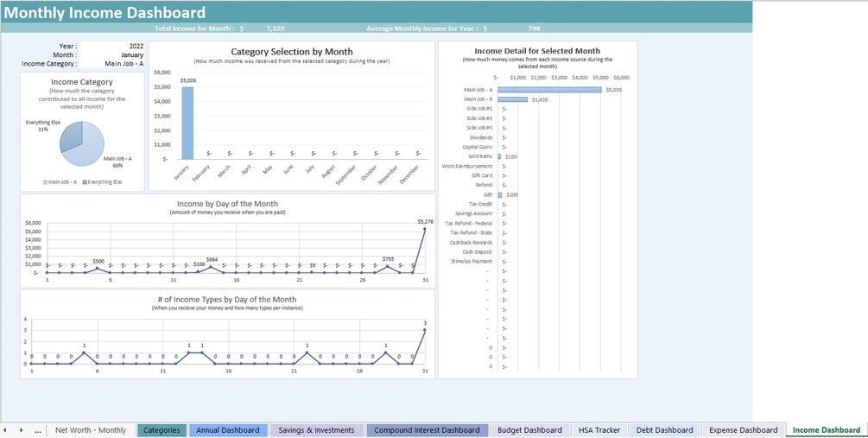Click the Main Job - A legend swatch
The image size is (868, 438).
(x=46, y=182)
